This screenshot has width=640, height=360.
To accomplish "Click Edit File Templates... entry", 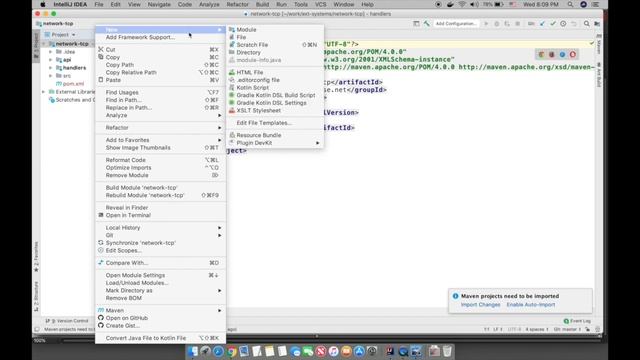I will pyautogui.click(x=275, y=123).
